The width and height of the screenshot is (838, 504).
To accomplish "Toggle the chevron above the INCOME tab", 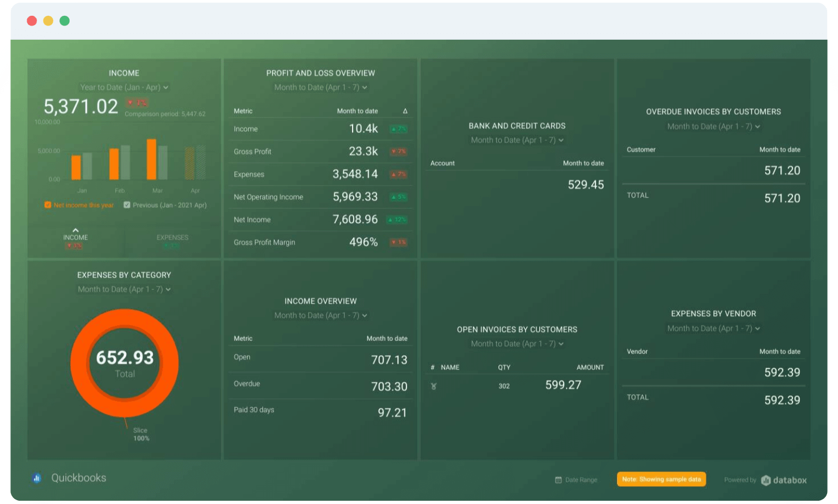I will point(75,230).
